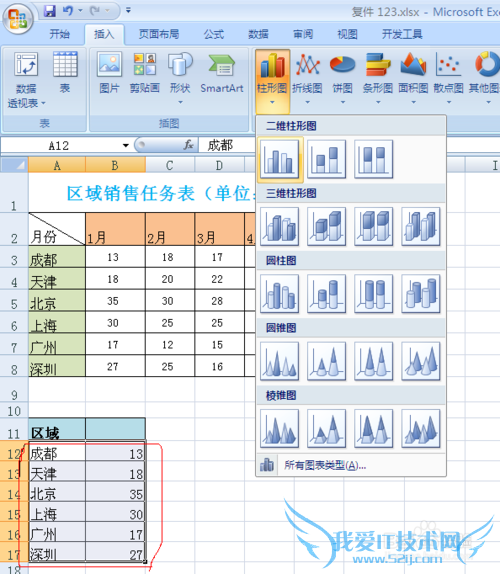Click the Name Box showing A12
This screenshot has height=574, width=500.
pyautogui.click(x=60, y=146)
